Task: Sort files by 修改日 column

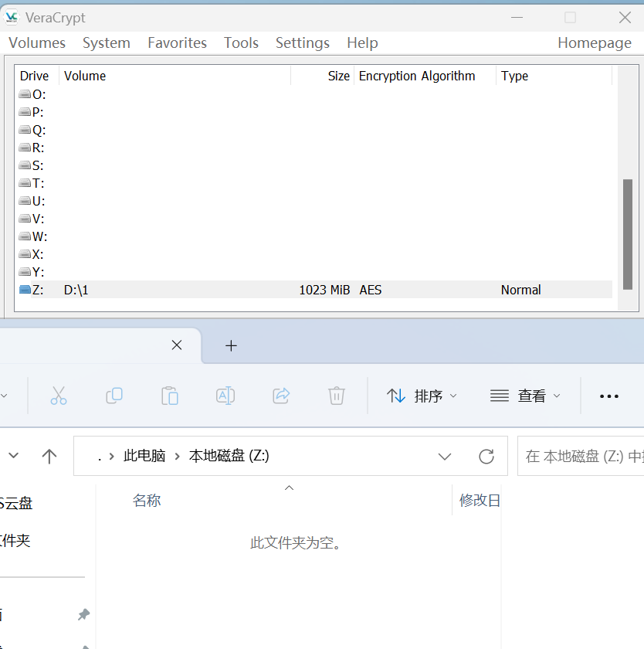Action: 480,501
